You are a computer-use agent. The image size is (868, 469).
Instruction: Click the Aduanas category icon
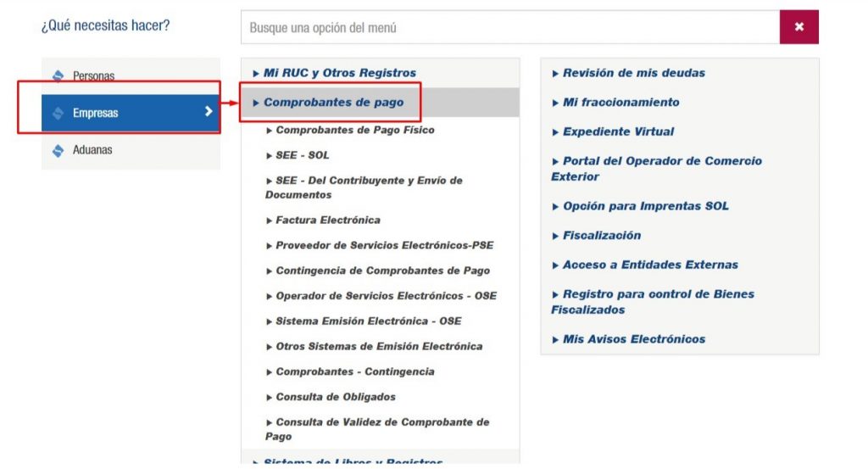pyautogui.click(x=58, y=150)
